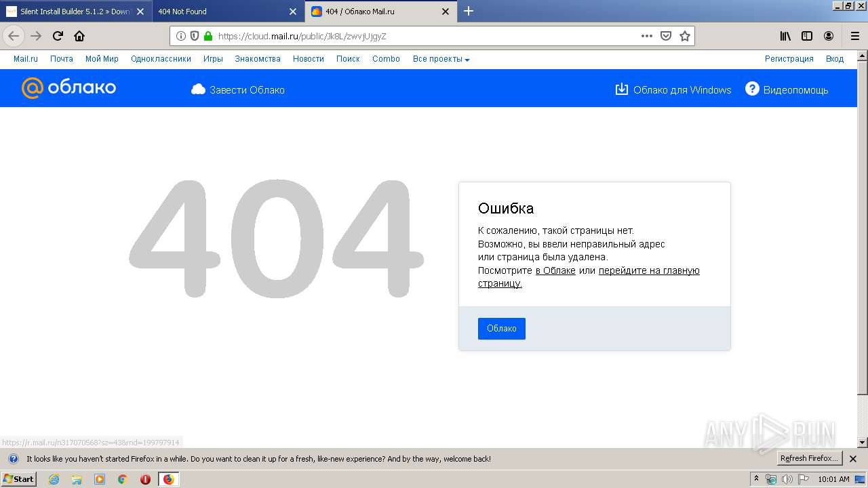Viewport: 868px width, 488px height.
Task: Click the green padlock connection icon
Action: [x=208, y=36]
